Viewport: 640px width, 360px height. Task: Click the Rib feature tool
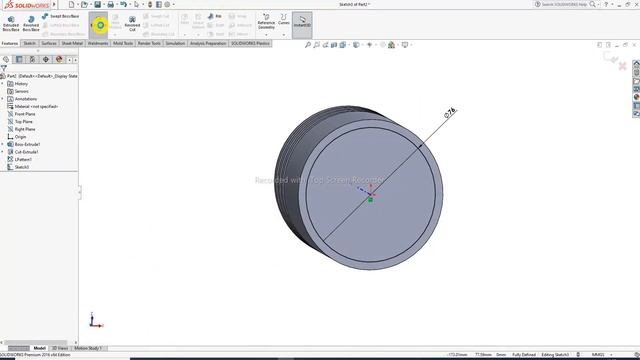coord(215,16)
